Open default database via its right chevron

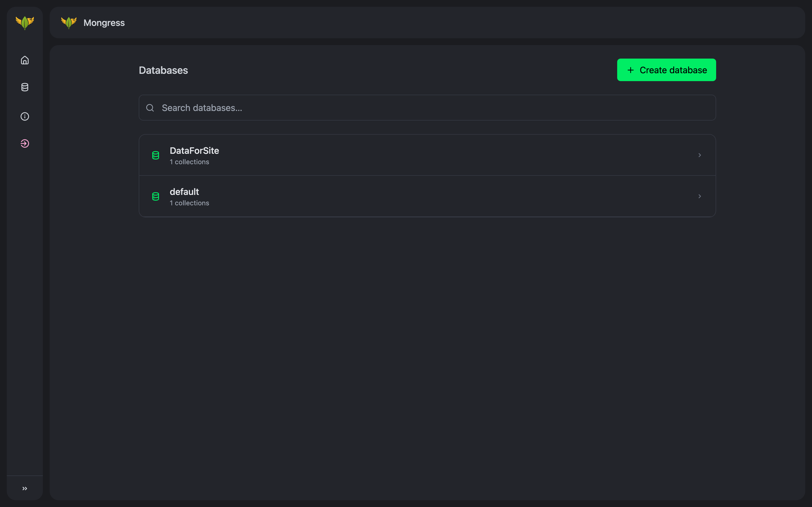[x=700, y=196]
